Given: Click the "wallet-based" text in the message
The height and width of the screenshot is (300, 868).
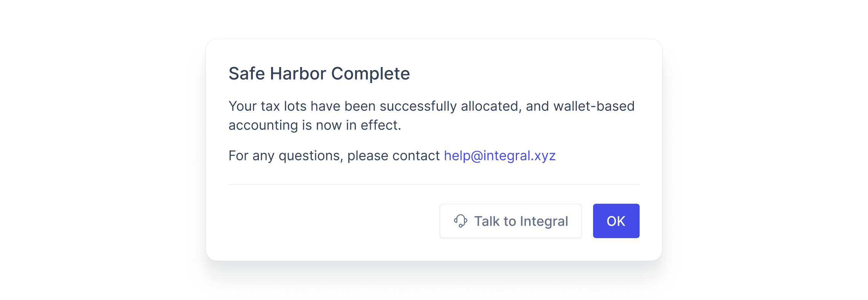Looking at the screenshot, I should pyautogui.click(x=594, y=106).
